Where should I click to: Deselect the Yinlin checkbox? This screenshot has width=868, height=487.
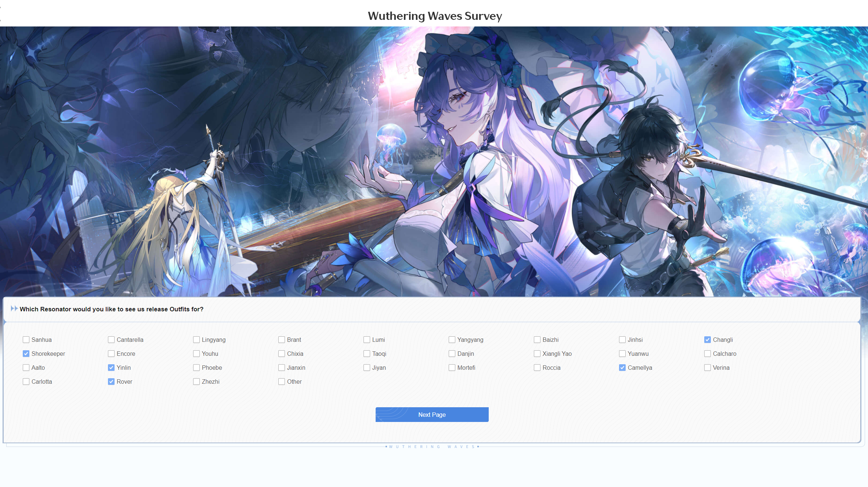click(111, 368)
